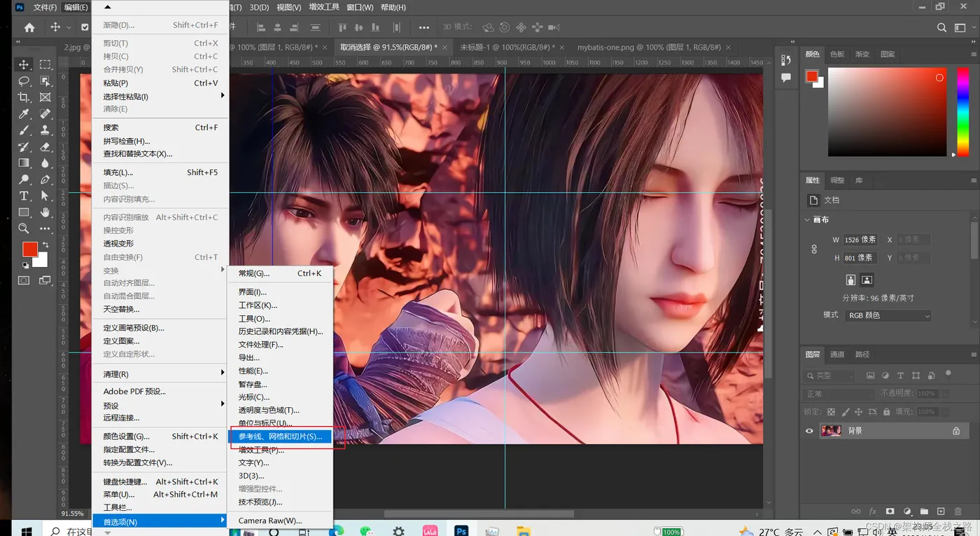Image resolution: width=980 pixels, height=536 pixels.
Task: Select the Horizontal Type tool
Action: [x=24, y=196]
